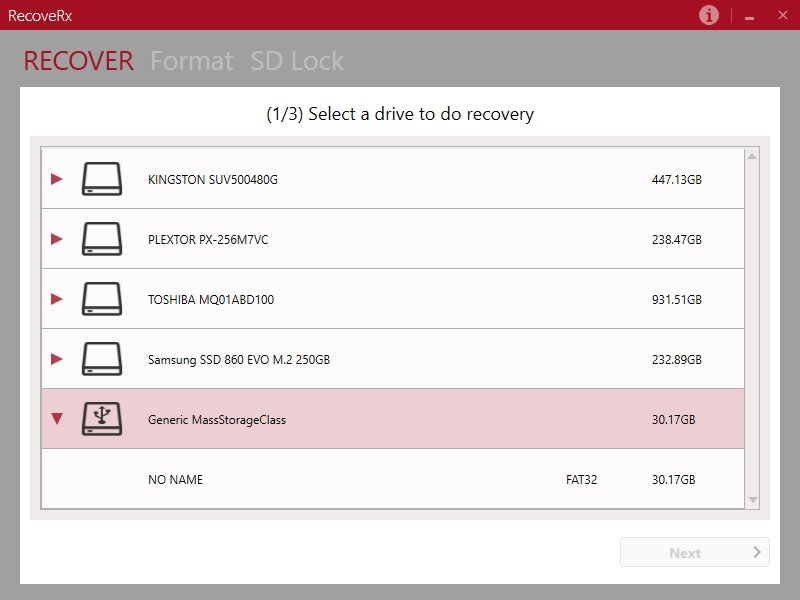Screen dimensions: 800x600
Task: Click the 30.17GB size of Generic MassStorageClass
Action: tap(673, 420)
